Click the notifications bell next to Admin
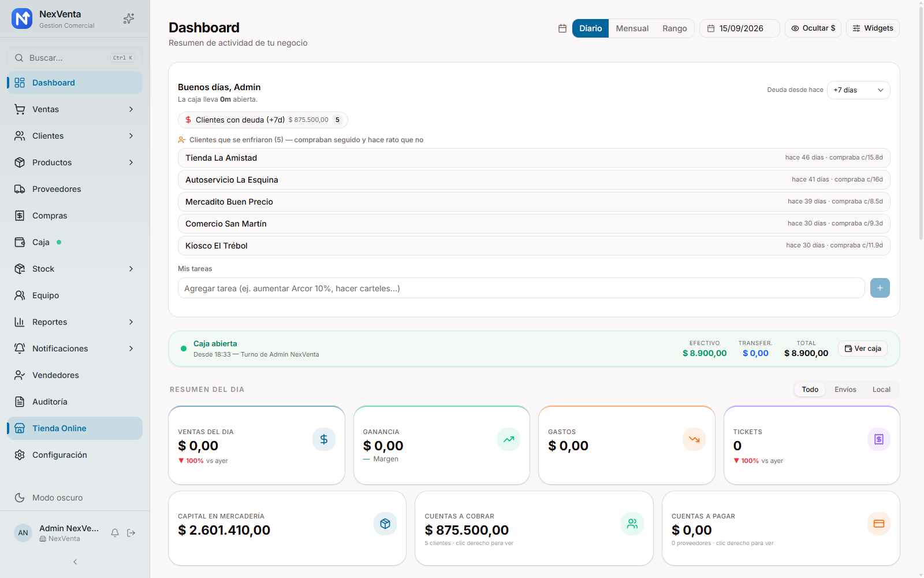Screen dimensions: 924x578 115,533
